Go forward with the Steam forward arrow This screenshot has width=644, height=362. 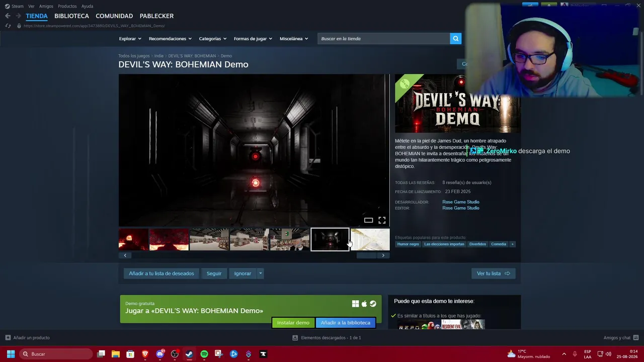(18, 16)
